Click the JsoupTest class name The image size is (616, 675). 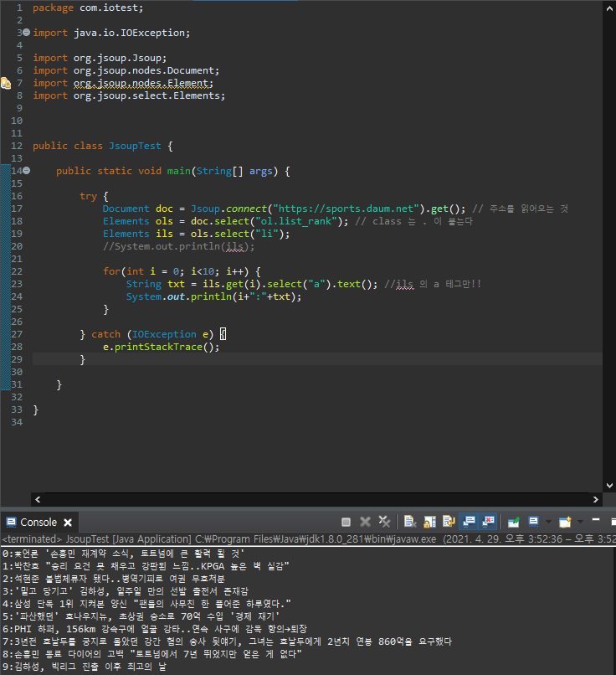(x=135, y=146)
